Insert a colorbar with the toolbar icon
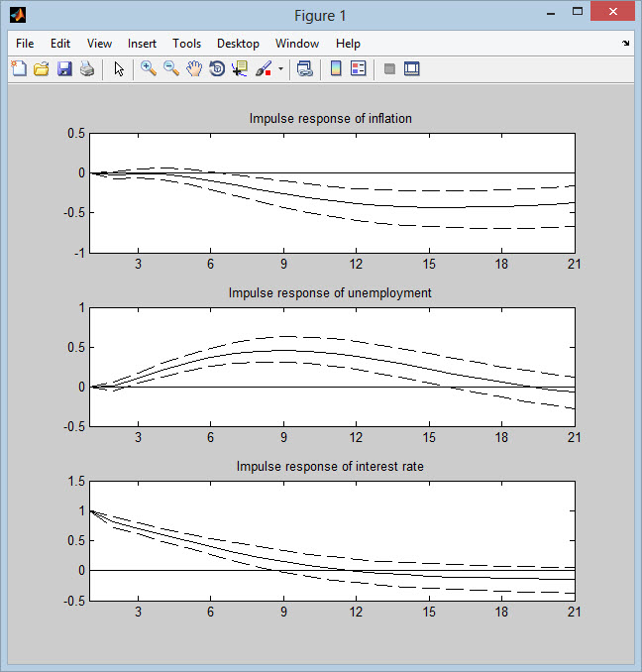Viewport: 642px width, 672px height. pos(336,68)
